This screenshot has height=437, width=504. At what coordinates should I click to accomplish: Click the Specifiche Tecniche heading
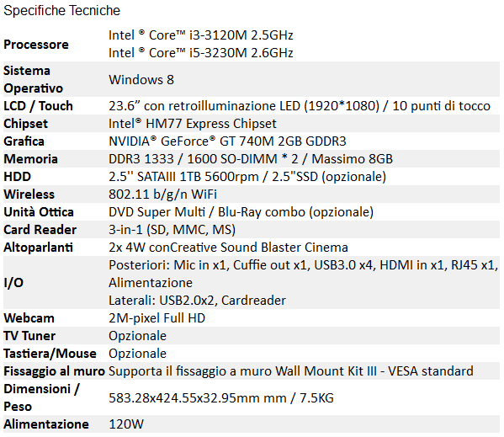(x=61, y=11)
